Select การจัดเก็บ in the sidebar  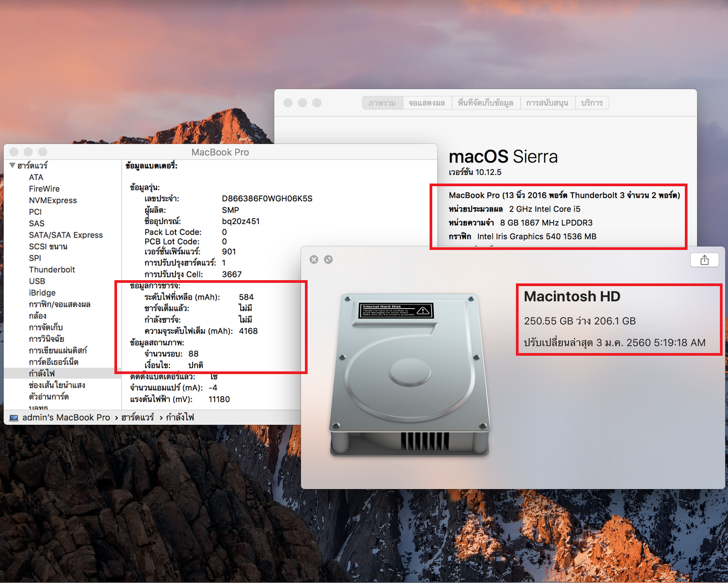[x=46, y=327]
